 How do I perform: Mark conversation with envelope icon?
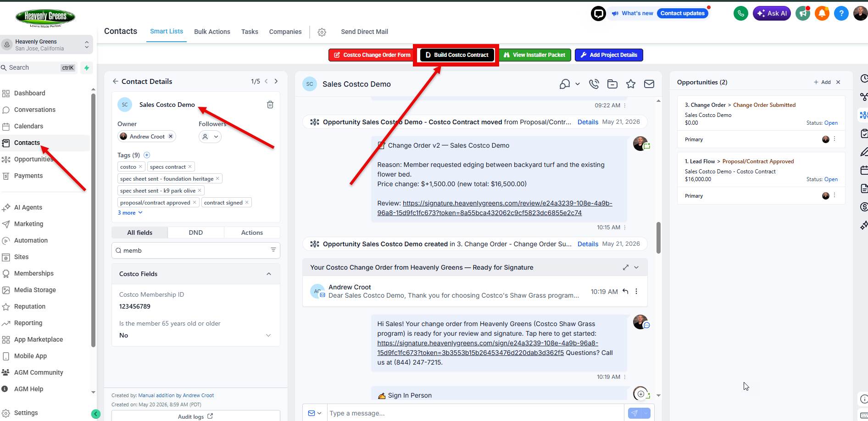coord(649,84)
